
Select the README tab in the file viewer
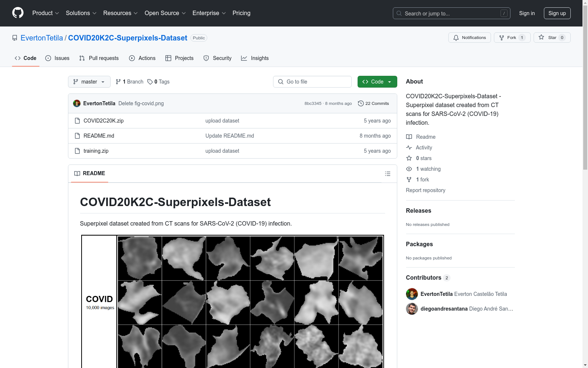click(x=90, y=173)
